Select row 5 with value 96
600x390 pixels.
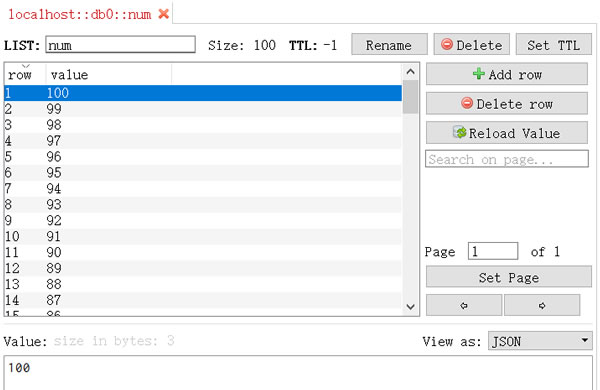203,157
